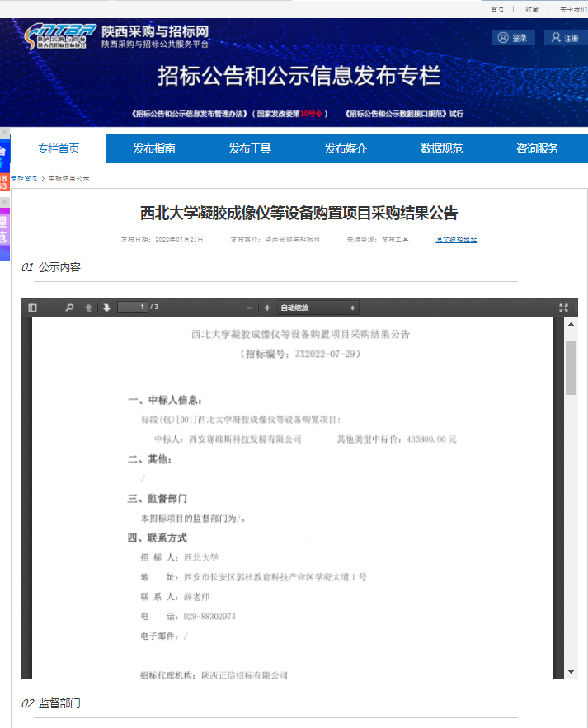Open the PDF search magnifier

[70, 308]
